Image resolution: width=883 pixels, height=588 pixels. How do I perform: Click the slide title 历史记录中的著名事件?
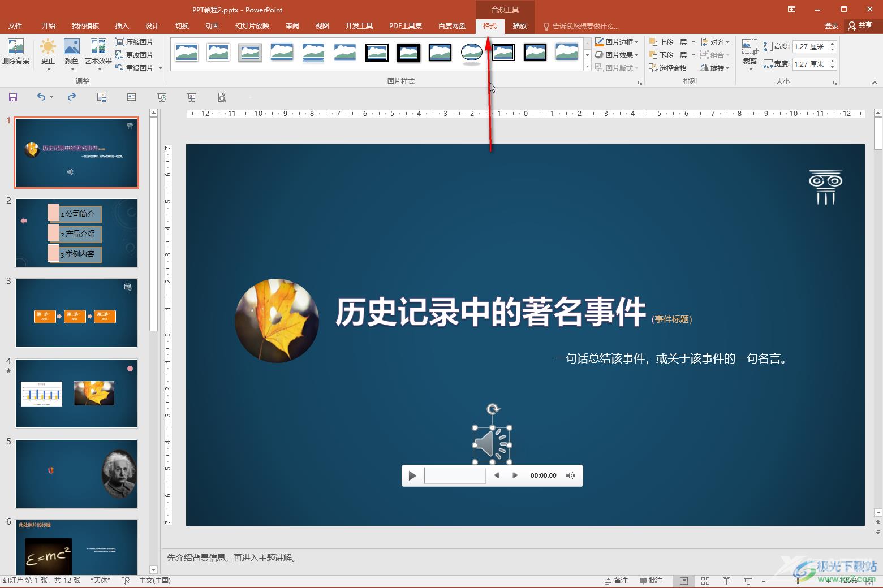[490, 312]
